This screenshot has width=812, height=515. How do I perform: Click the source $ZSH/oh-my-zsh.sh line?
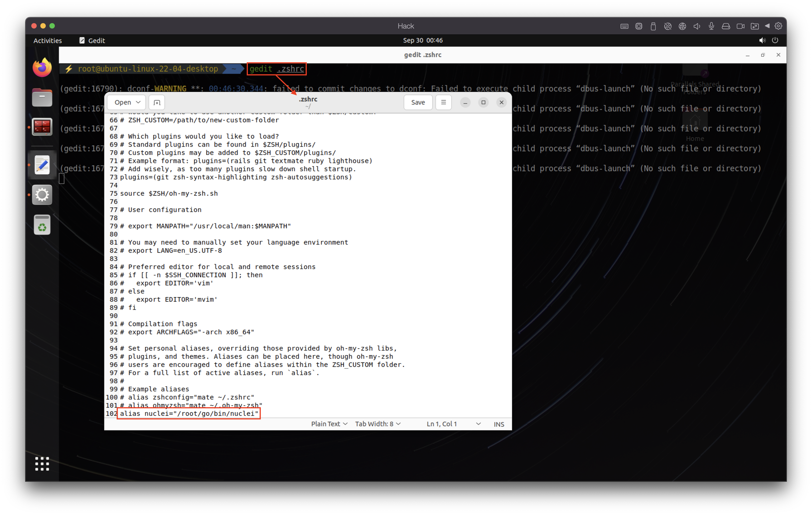pos(169,193)
